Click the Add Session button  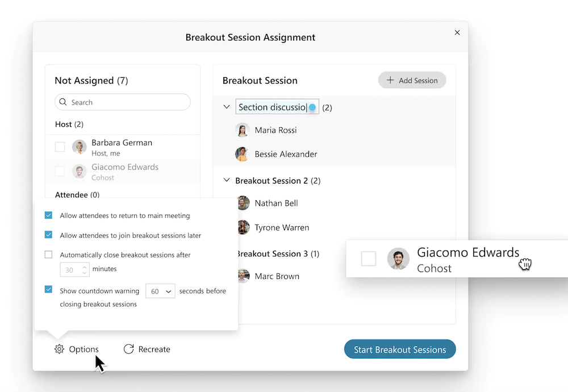pyautogui.click(x=412, y=81)
